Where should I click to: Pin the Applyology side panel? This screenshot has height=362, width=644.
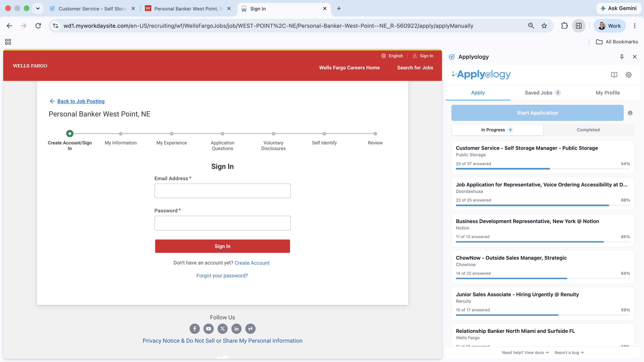[x=622, y=57]
